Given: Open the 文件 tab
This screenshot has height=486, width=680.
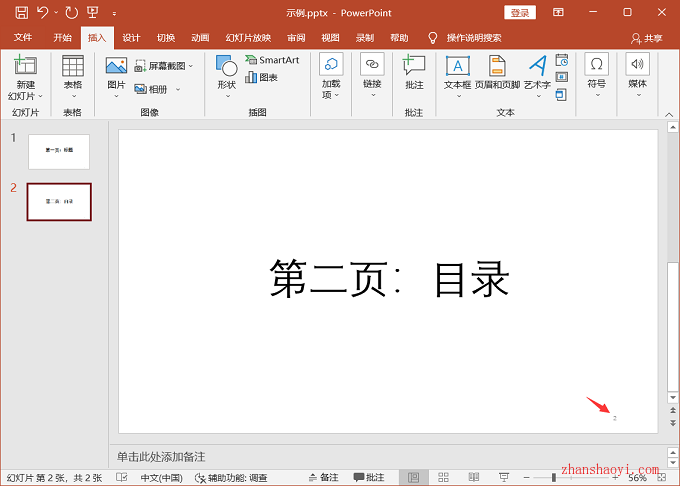Looking at the screenshot, I should 23,38.
